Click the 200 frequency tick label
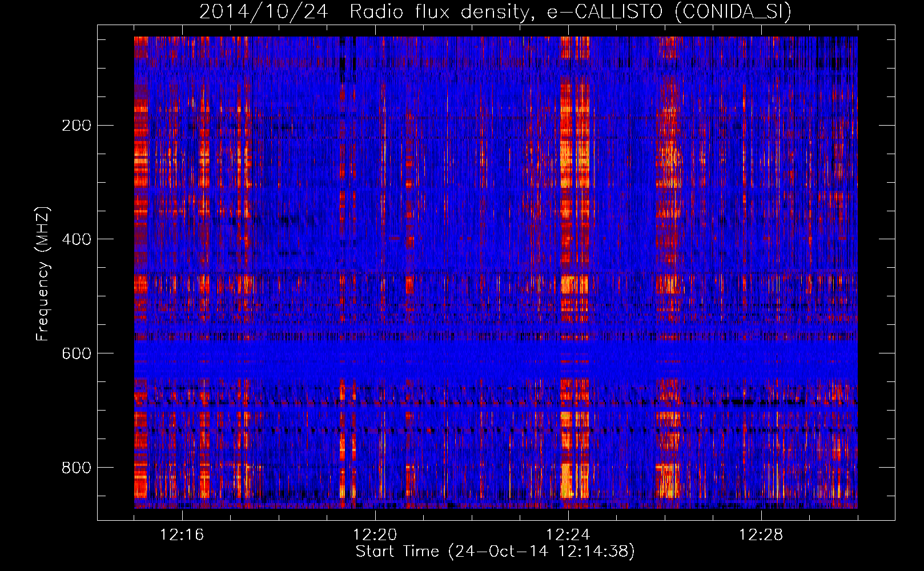 [77, 125]
